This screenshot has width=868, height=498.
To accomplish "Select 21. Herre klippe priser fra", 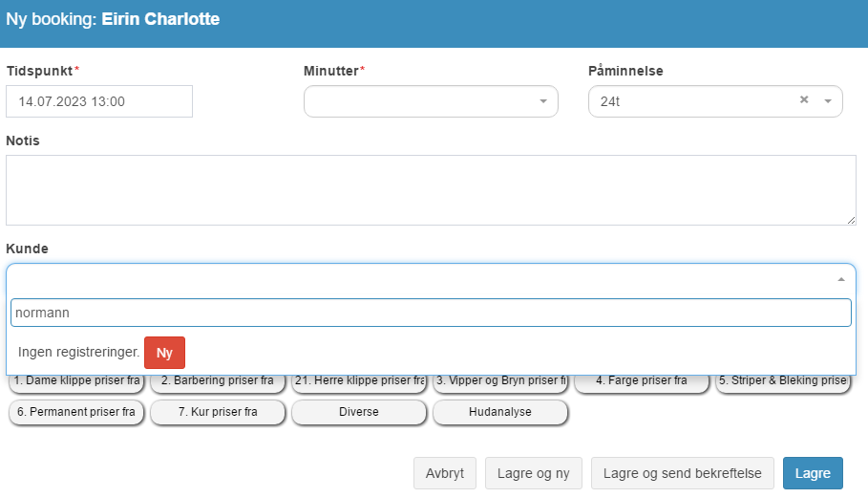I will 359,381.
